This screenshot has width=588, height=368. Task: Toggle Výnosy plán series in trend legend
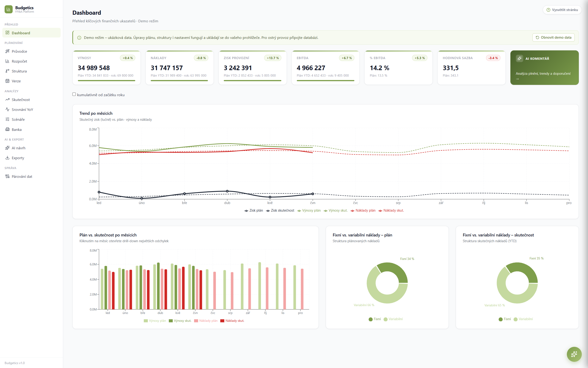309,210
